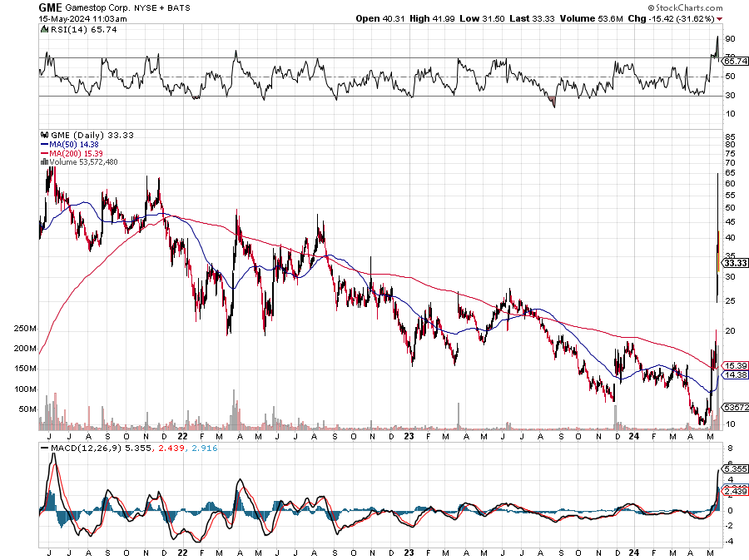The width and height of the screenshot is (749, 560).
Task: Click the 14.38 MA(50) price tag
Action: (735, 375)
